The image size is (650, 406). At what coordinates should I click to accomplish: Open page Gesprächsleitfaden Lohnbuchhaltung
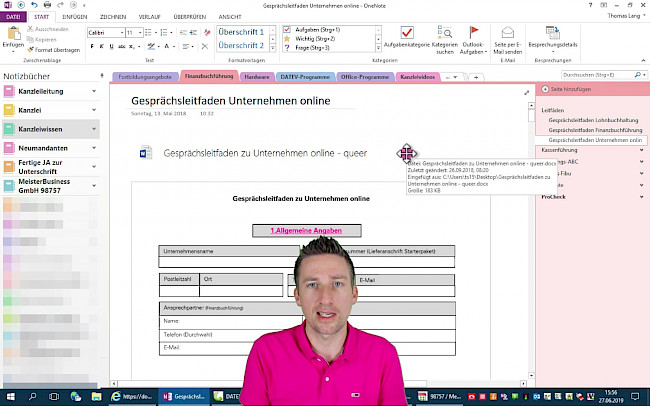[595, 120]
